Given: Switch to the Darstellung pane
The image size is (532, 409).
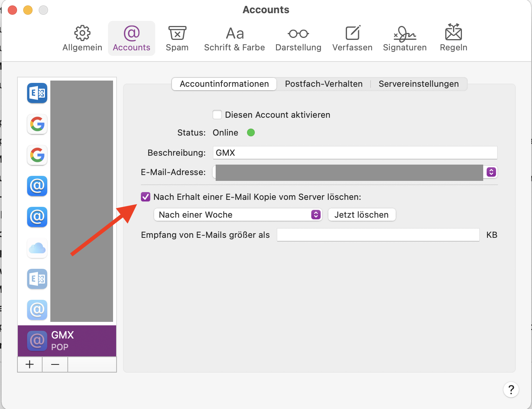Looking at the screenshot, I should coord(298,38).
